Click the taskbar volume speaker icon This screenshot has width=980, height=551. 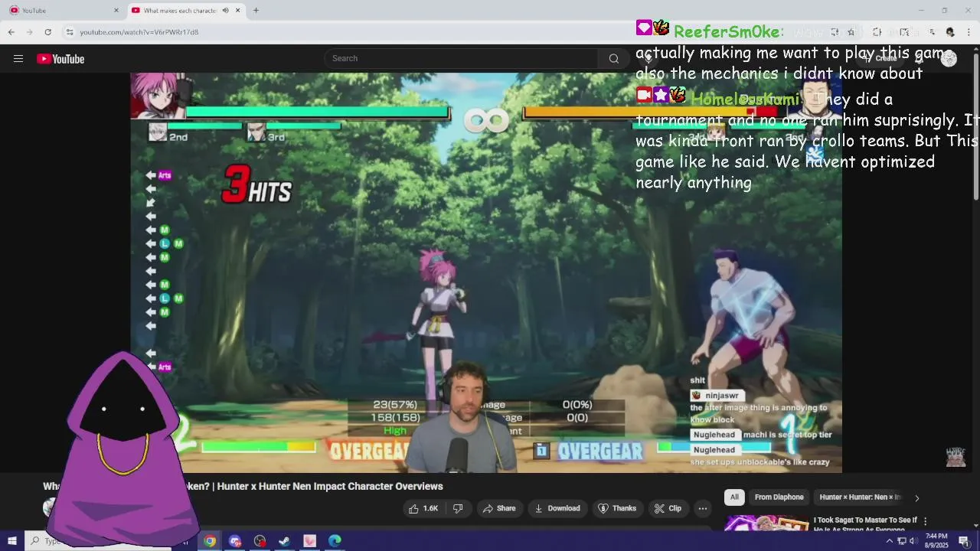pos(913,541)
